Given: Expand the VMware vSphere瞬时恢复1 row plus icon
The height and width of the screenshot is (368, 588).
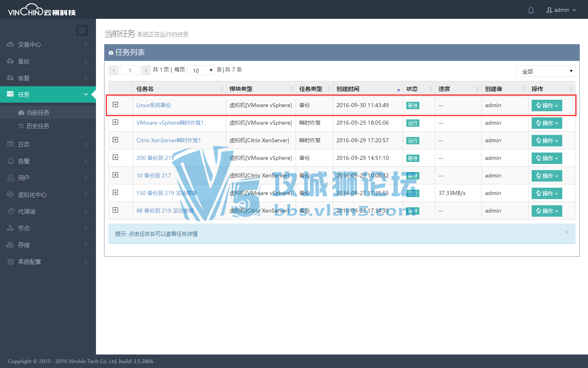Looking at the screenshot, I should [x=116, y=122].
